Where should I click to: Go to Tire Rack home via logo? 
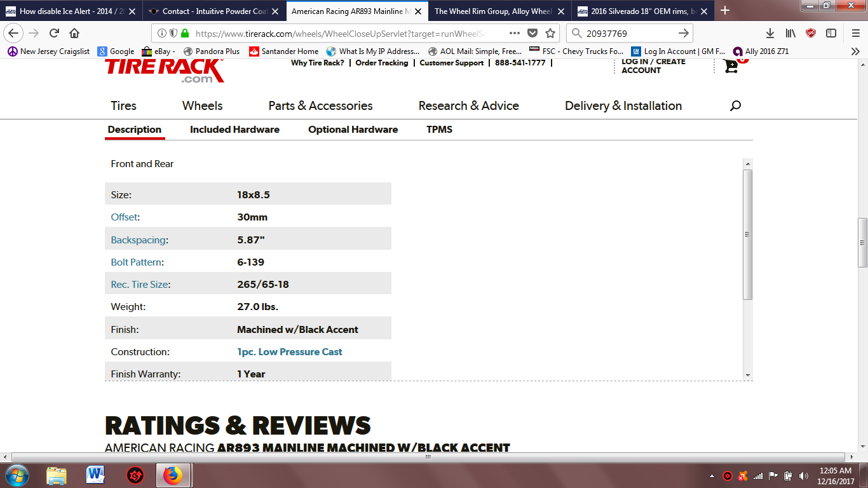click(164, 70)
